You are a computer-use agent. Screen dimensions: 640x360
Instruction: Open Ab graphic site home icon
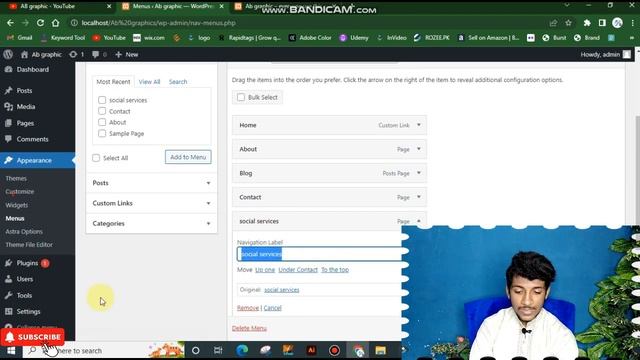(x=24, y=54)
